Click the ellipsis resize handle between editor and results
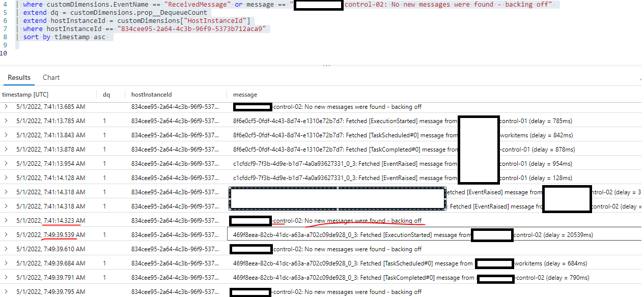The width and height of the screenshot is (644, 297). click(x=326, y=65)
